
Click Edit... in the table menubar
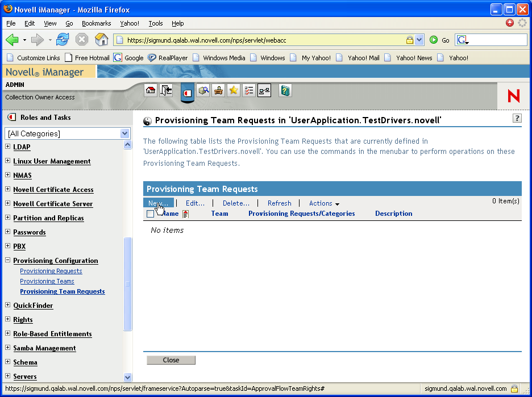[x=195, y=203]
